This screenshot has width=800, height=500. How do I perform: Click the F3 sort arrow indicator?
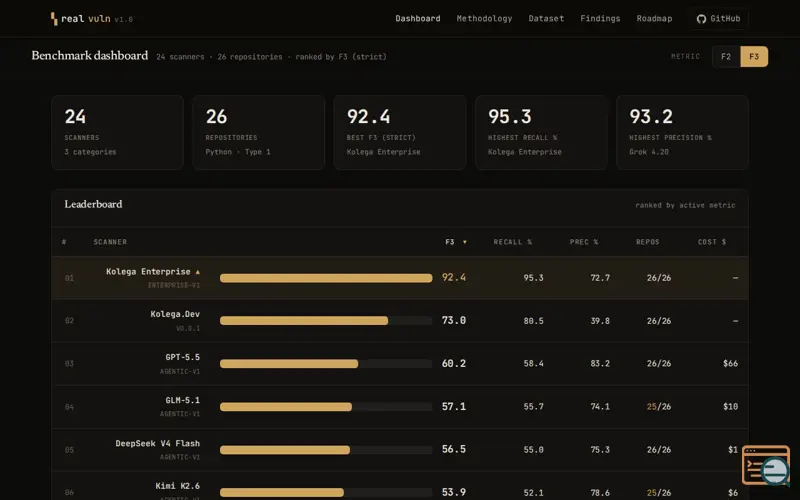tap(464, 242)
